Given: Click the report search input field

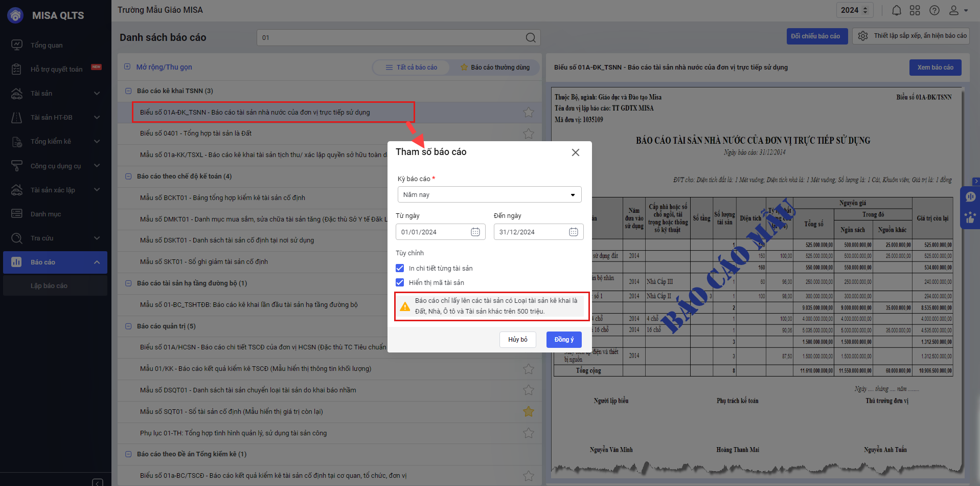Looking at the screenshot, I should pyautogui.click(x=391, y=38).
